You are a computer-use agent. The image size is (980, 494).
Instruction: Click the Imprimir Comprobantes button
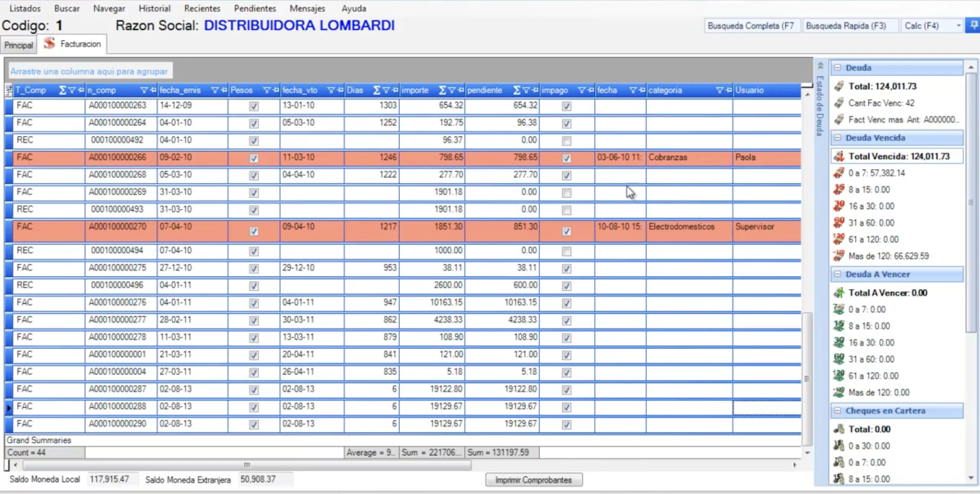534,480
